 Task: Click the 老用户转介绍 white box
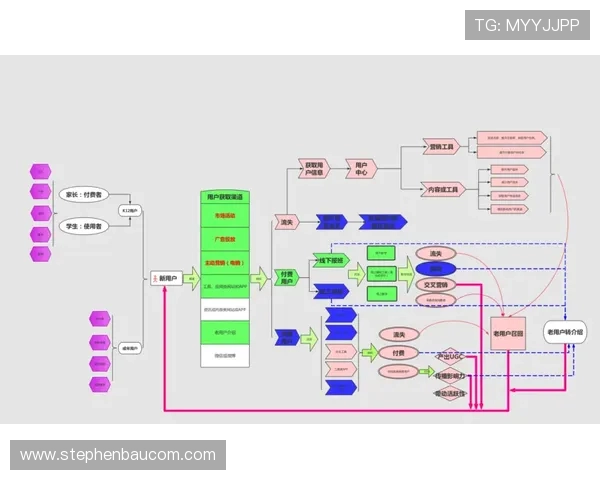pos(566,332)
